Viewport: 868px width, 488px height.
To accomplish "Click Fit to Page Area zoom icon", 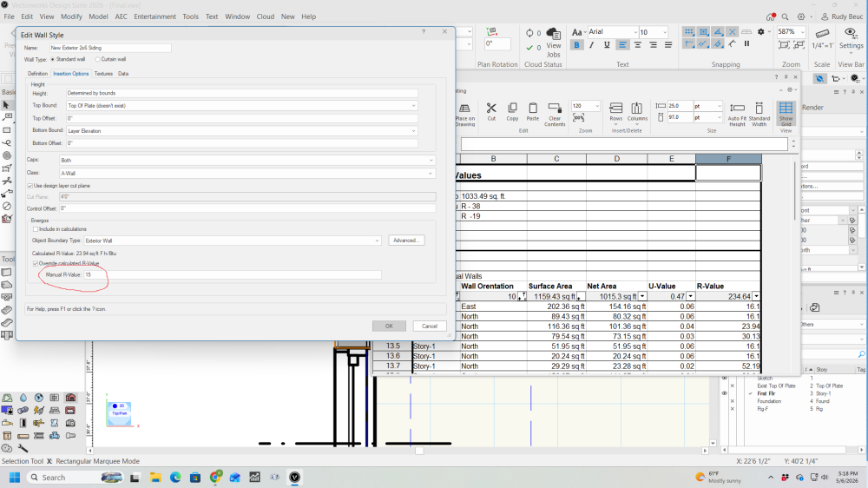I will (784, 44).
